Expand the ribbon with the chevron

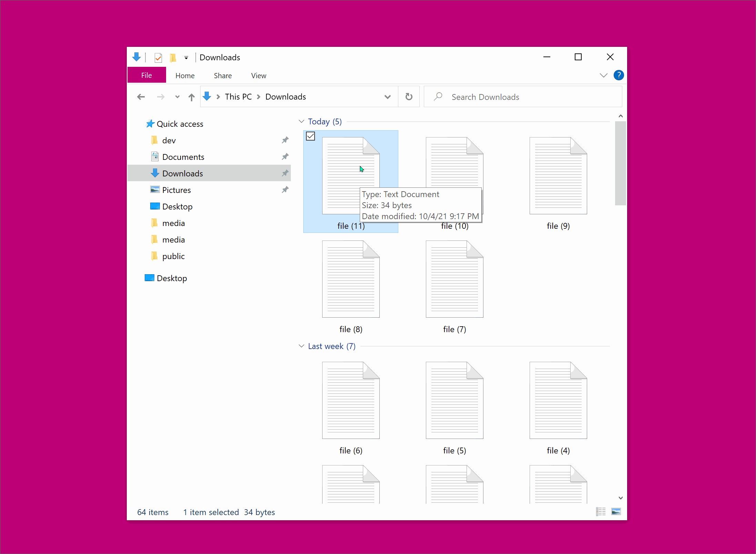tap(603, 75)
